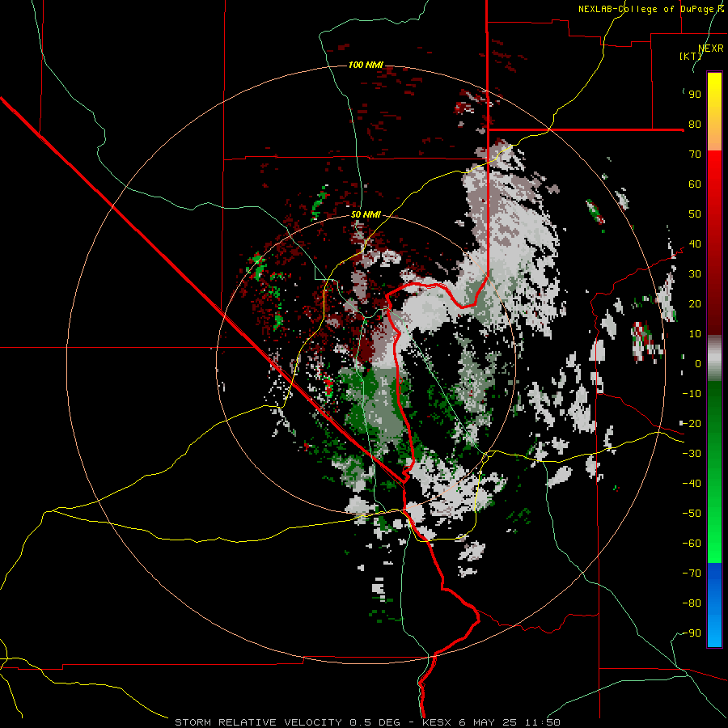Pick the blue segment of the color bar

tap(714, 605)
